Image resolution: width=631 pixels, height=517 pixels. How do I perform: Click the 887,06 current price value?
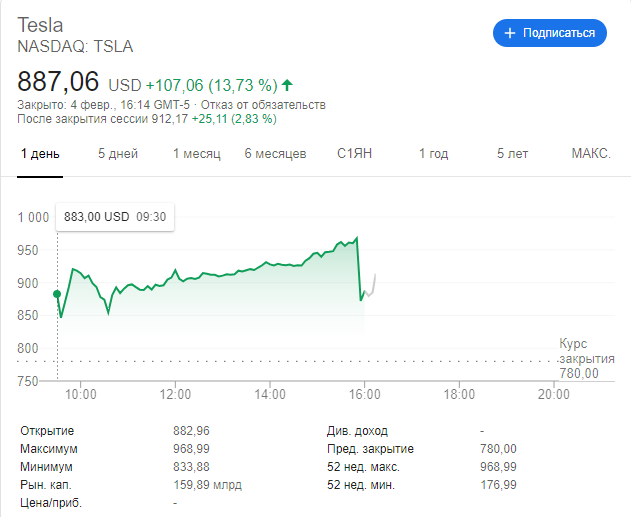pyautogui.click(x=58, y=83)
